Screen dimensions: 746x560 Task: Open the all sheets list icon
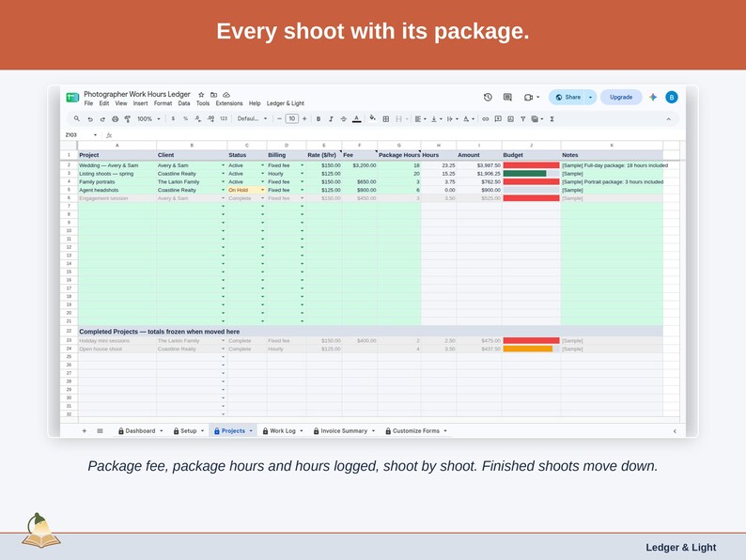pos(100,431)
